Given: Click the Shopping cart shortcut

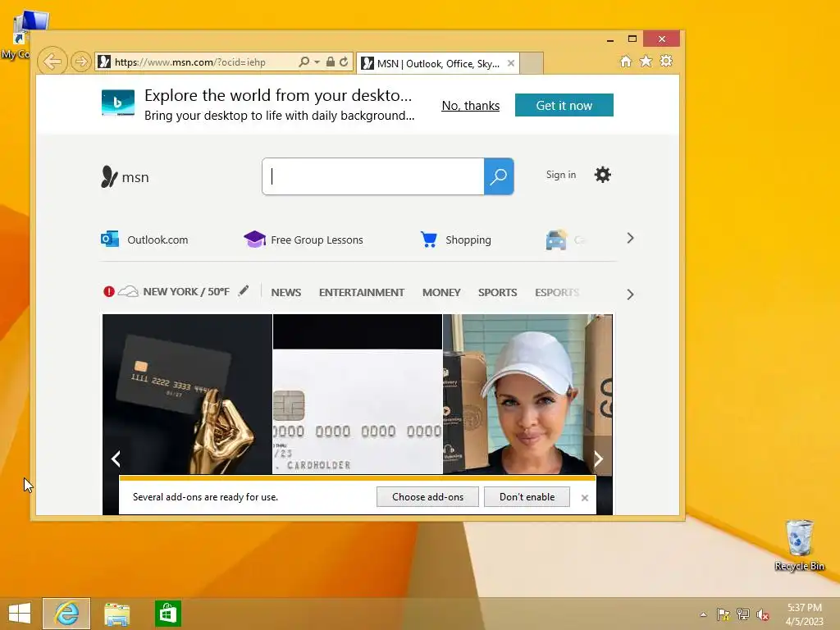Looking at the screenshot, I should 455,240.
